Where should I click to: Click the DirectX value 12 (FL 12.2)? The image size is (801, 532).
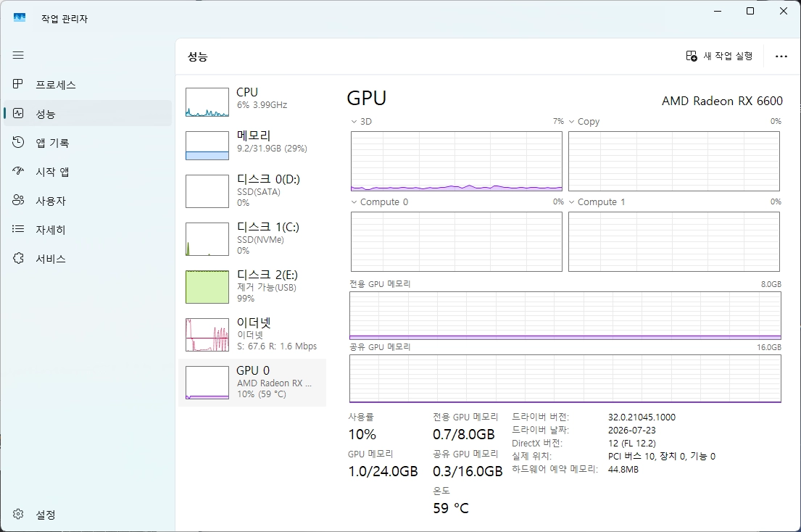pos(632,443)
